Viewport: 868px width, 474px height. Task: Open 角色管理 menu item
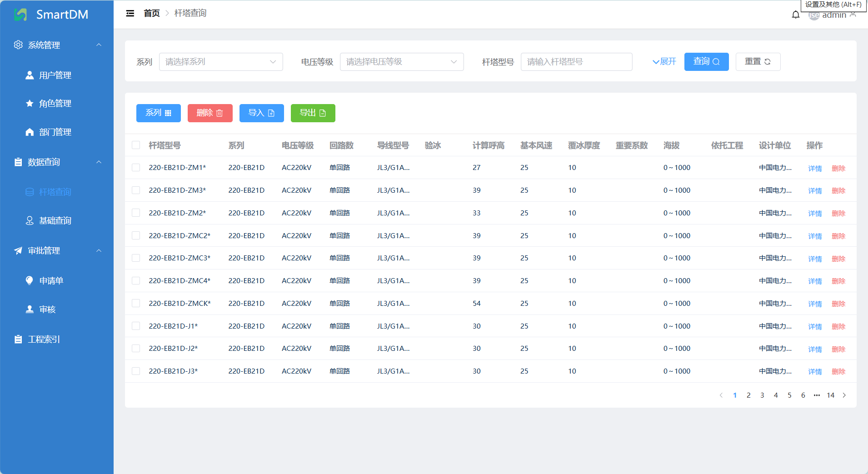(x=57, y=103)
